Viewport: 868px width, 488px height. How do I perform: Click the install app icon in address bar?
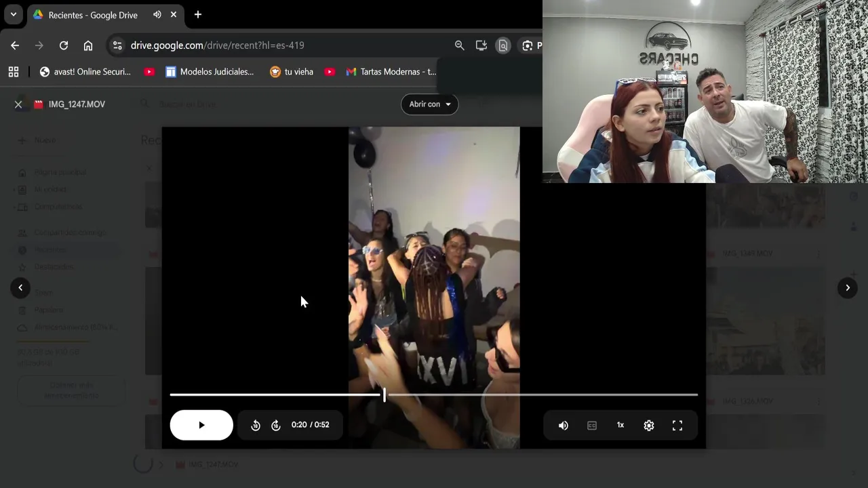pyautogui.click(x=481, y=45)
